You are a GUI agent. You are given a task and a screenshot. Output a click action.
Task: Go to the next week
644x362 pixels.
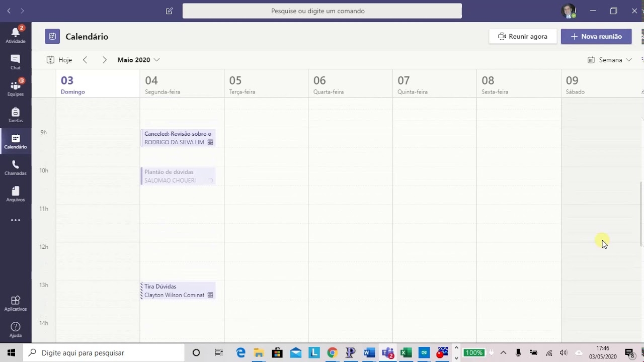(x=104, y=60)
